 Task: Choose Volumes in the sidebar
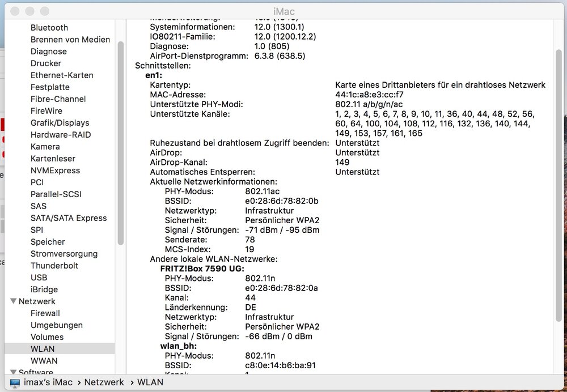(46, 337)
